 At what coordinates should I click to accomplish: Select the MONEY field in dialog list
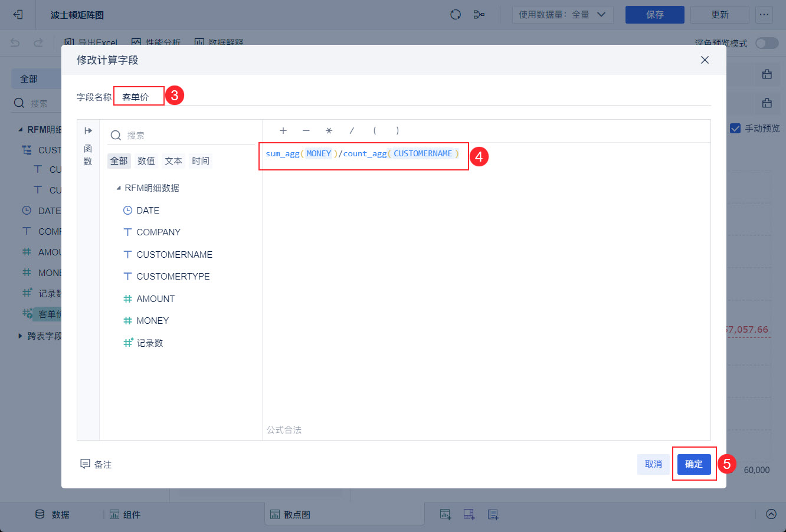pyautogui.click(x=146, y=321)
